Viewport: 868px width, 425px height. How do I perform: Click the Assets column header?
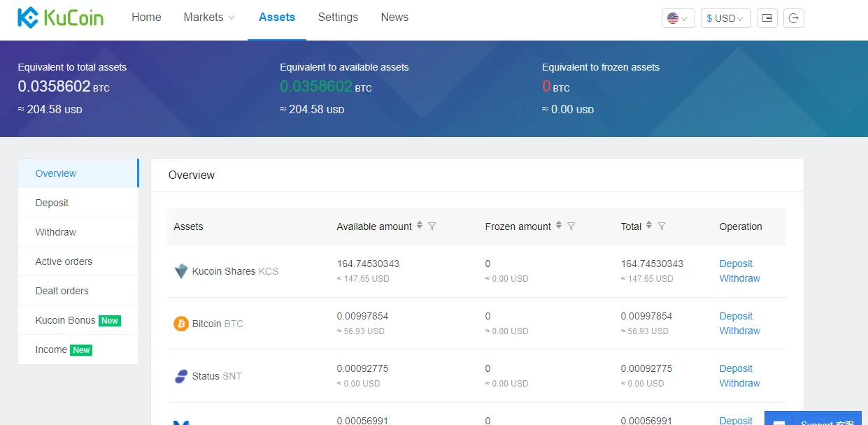[188, 226]
